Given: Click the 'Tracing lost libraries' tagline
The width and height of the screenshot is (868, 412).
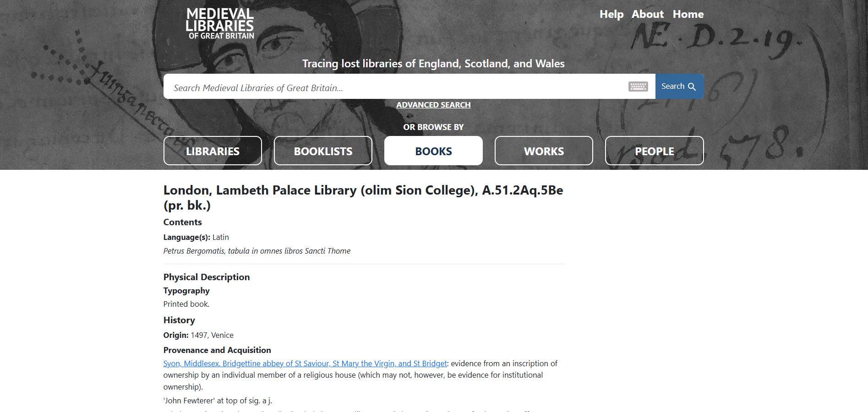Looking at the screenshot, I should pyautogui.click(x=433, y=64).
